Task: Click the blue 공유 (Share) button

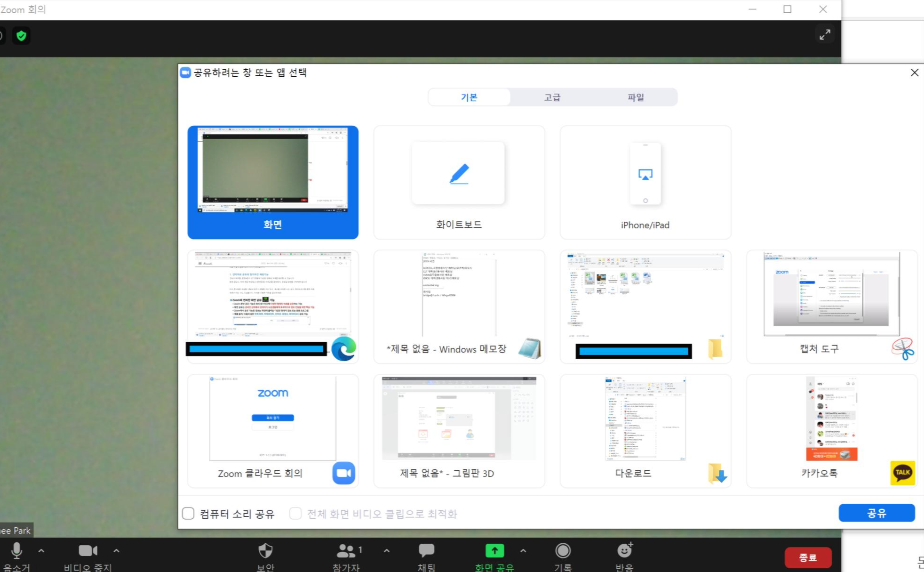Action: 876,513
